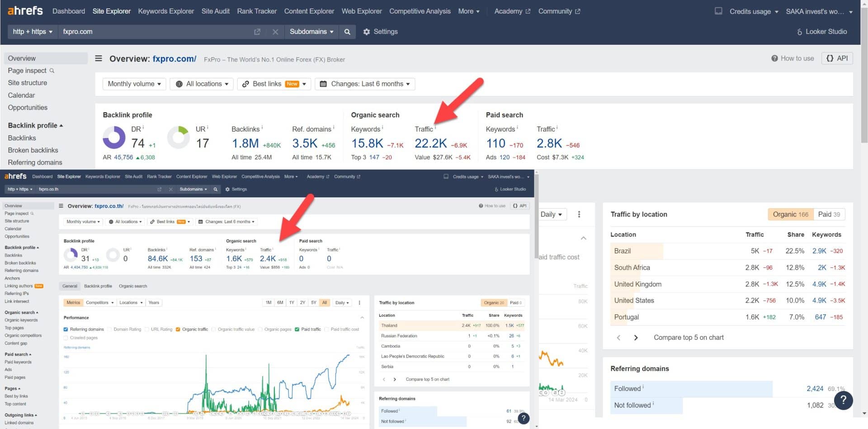Open Looker Studio from the fxpro.com header
Screen dimensions: 868x429
(821, 32)
